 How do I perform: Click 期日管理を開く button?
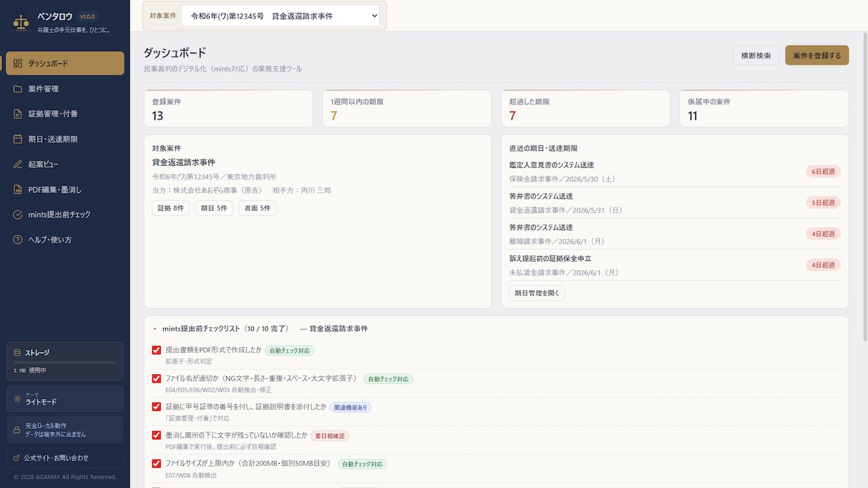point(537,292)
